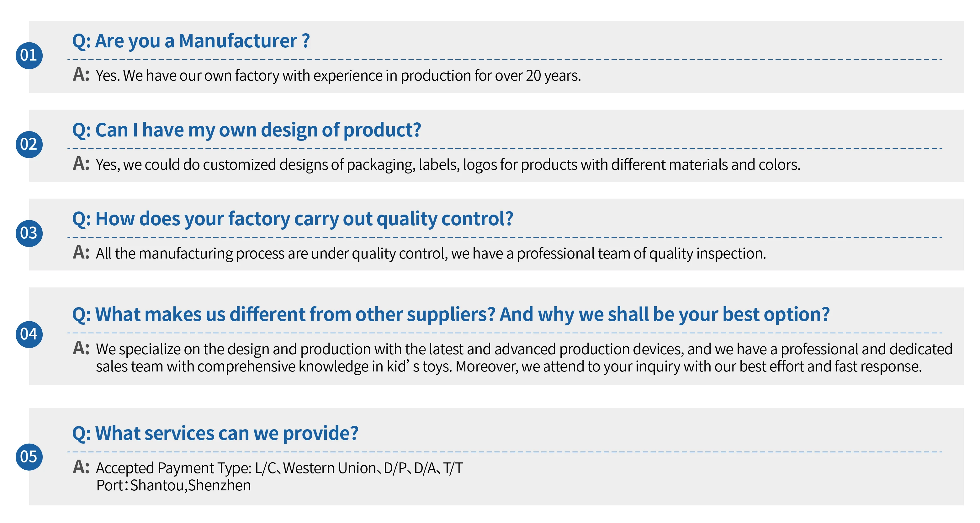
Task: Click the answer about 20 years of production
Action: [x=338, y=76]
